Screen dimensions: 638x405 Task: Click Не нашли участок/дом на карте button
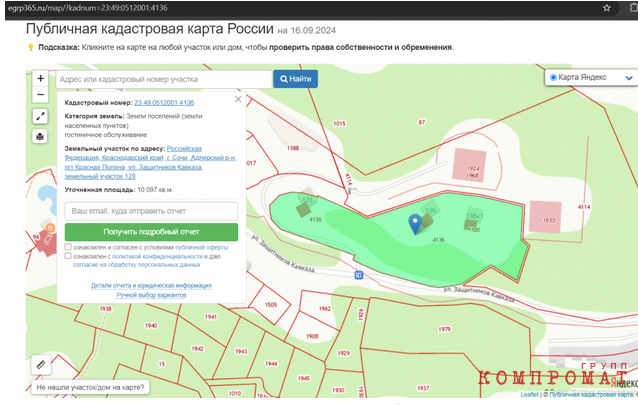click(x=90, y=387)
